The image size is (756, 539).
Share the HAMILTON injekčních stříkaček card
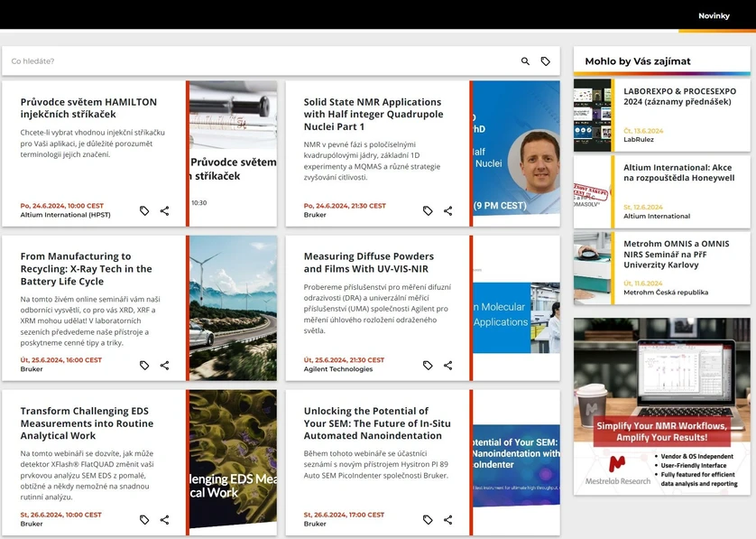point(164,211)
